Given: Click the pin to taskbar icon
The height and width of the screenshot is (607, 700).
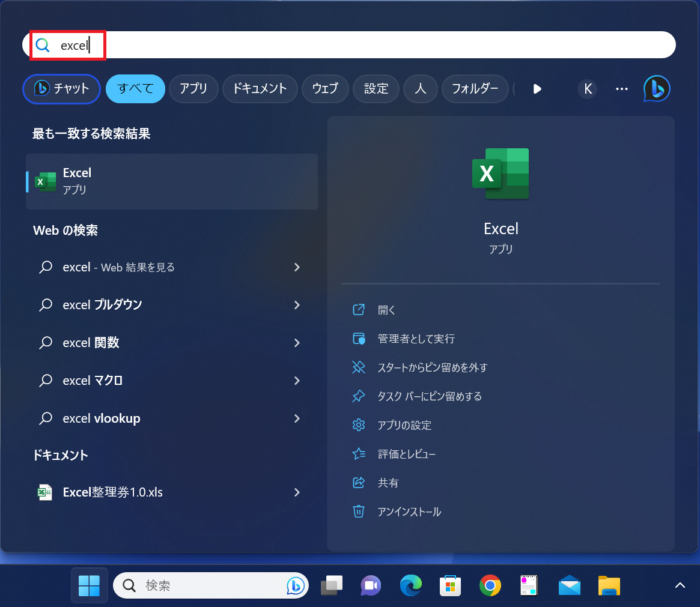Looking at the screenshot, I should 359,396.
